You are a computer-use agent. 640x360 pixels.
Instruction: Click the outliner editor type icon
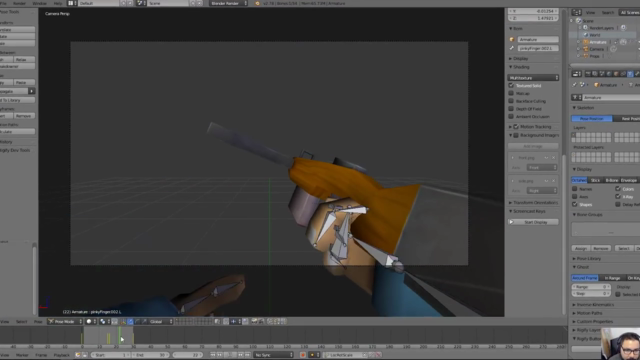pyautogui.click(x=577, y=13)
